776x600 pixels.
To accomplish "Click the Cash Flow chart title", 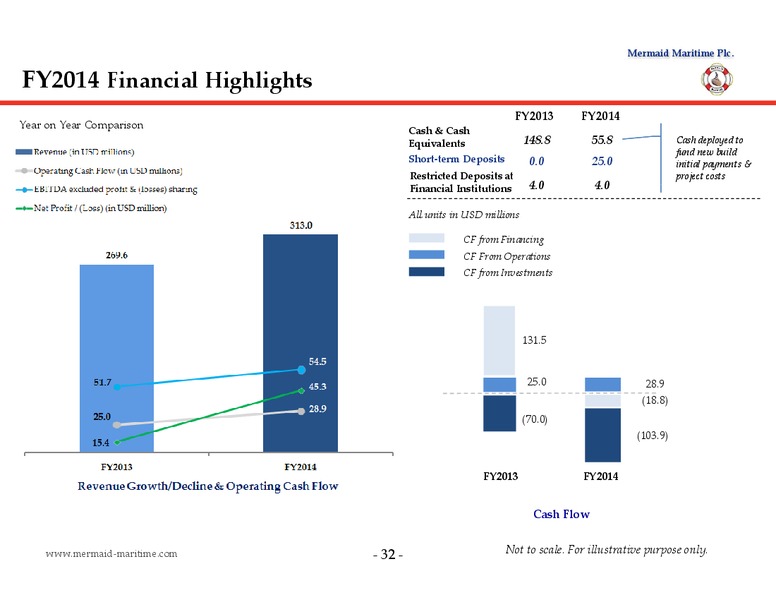I will (x=562, y=514).
